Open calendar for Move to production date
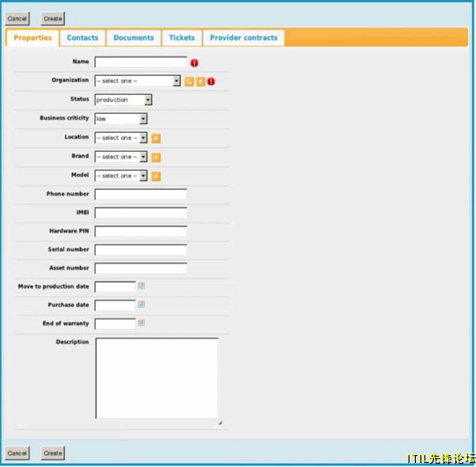 [141, 286]
